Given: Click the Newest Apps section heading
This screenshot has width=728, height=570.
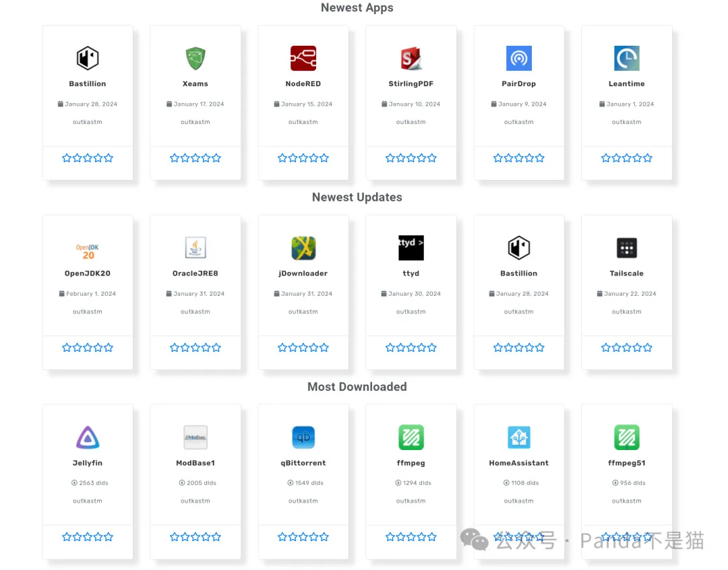Looking at the screenshot, I should (357, 7).
